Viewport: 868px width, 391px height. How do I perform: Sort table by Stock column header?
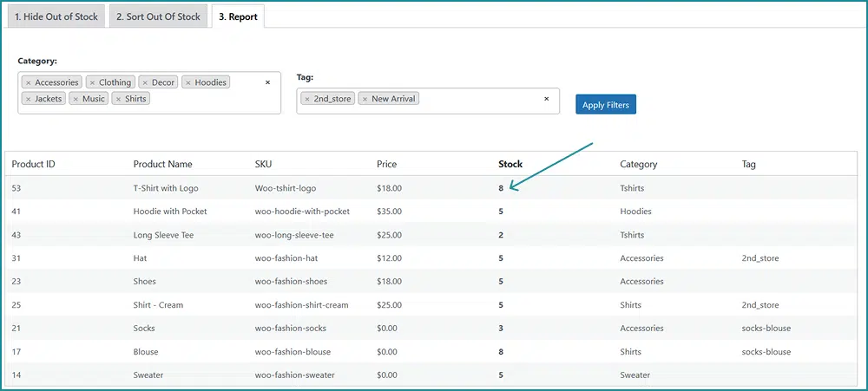click(510, 164)
